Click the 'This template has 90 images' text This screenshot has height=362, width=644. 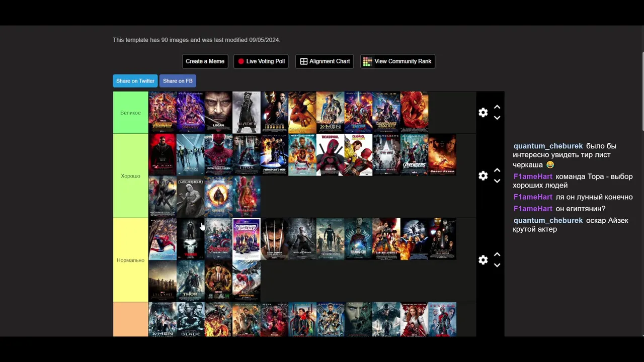tap(196, 40)
